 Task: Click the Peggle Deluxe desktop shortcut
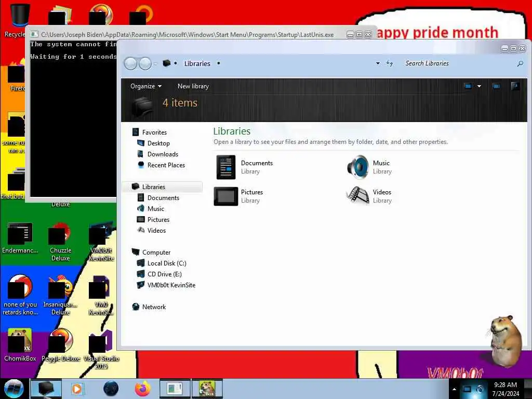(60, 345)
